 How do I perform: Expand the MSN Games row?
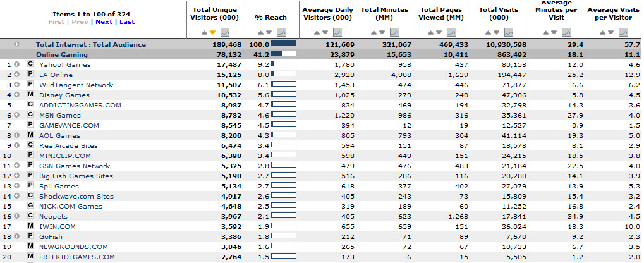pyautogui.click(x=17, y=115)
